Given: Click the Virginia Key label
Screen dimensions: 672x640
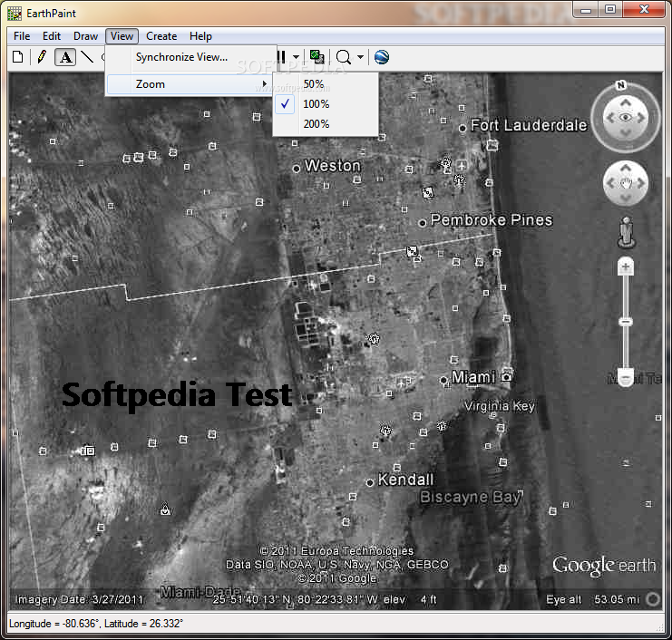Looking at the screenshot, I should point(500,406).
